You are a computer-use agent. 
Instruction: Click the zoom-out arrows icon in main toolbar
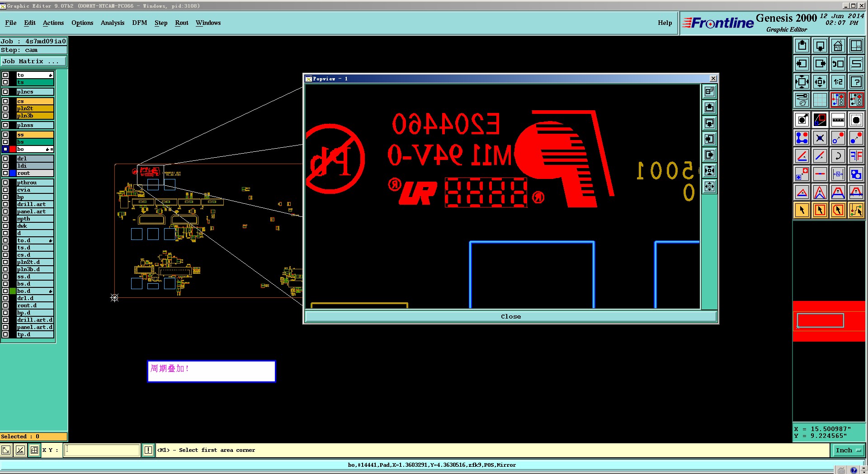820,82
